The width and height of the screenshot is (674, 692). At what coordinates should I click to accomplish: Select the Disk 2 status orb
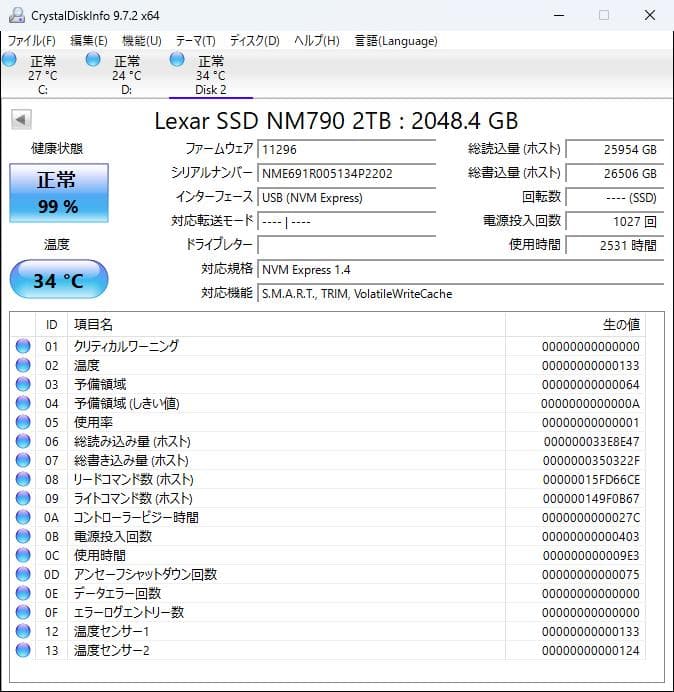[177, 59]
